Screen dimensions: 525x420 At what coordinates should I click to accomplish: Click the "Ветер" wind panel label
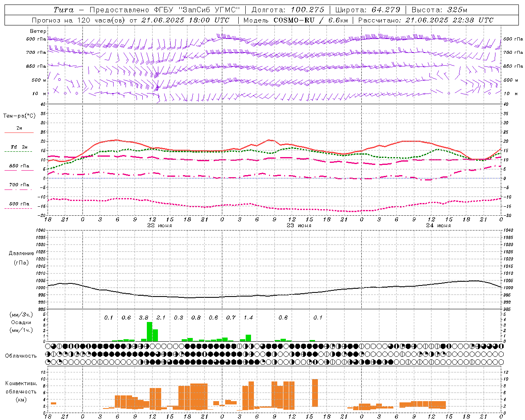[38, 31]
